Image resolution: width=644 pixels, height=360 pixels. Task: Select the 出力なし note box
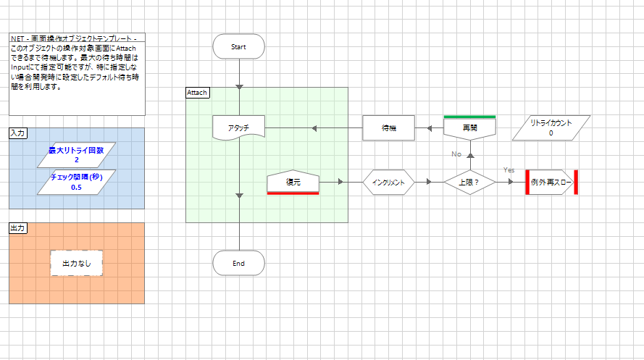pos(77,264)
